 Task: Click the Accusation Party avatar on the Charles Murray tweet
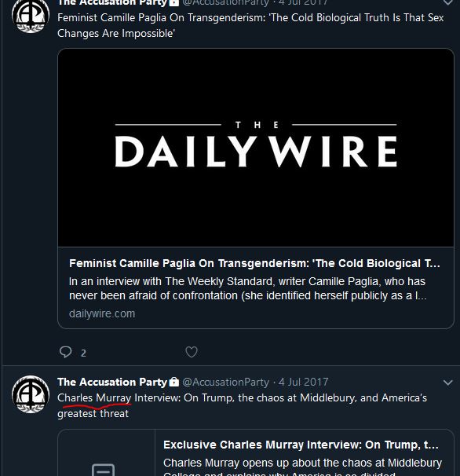(x=31, y=394)
